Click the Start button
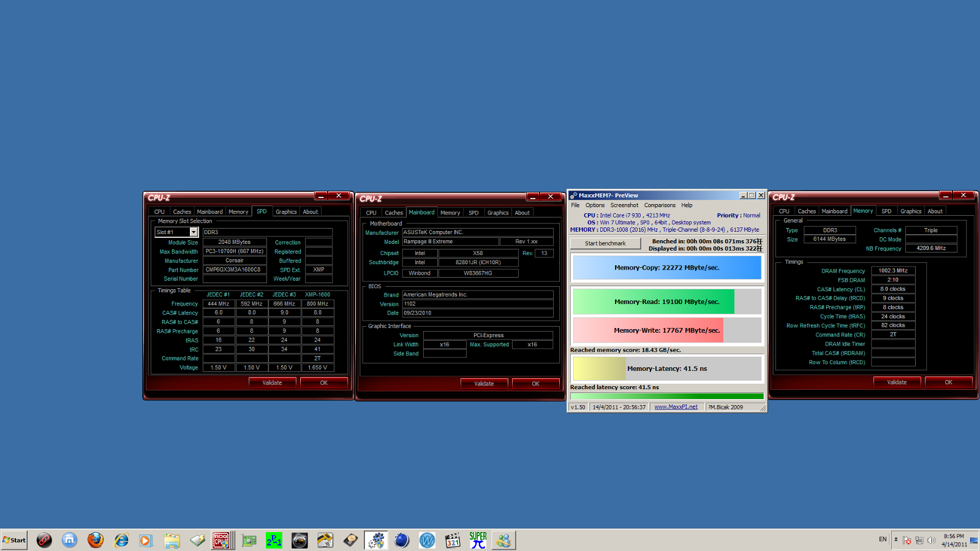This screenshot has width=980, height=551. point(14,540)
